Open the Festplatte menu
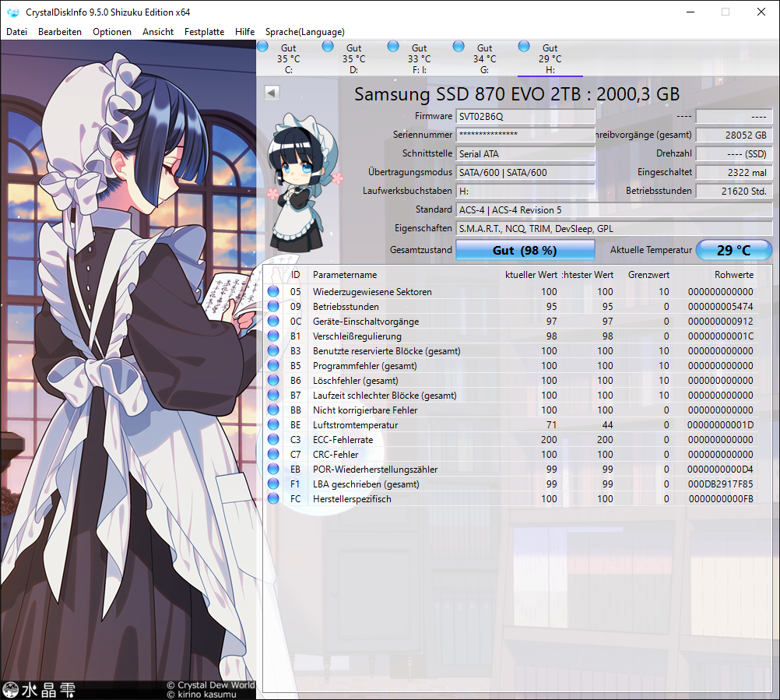This screenshot has height=700, width=780. click(204, 32)
